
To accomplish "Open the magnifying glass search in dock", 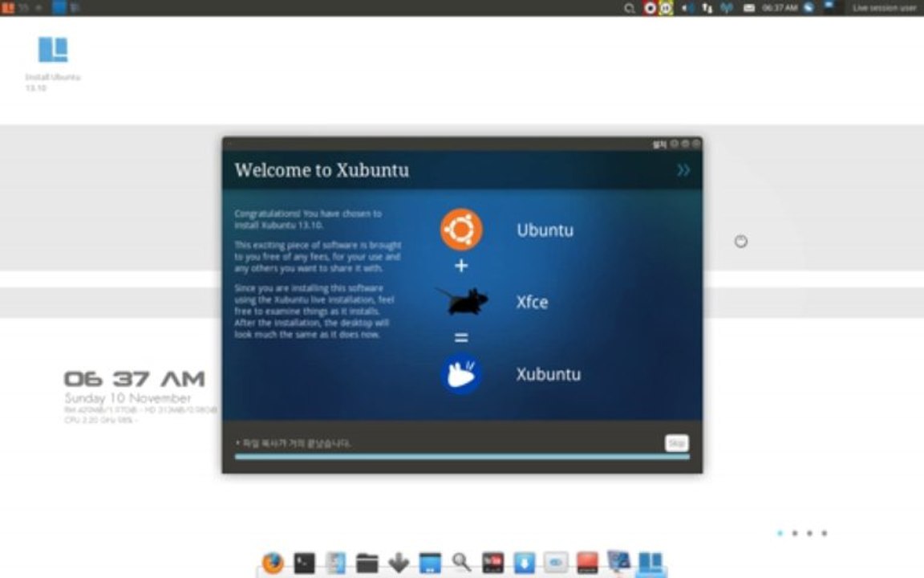I will click(x=461, y=562).
